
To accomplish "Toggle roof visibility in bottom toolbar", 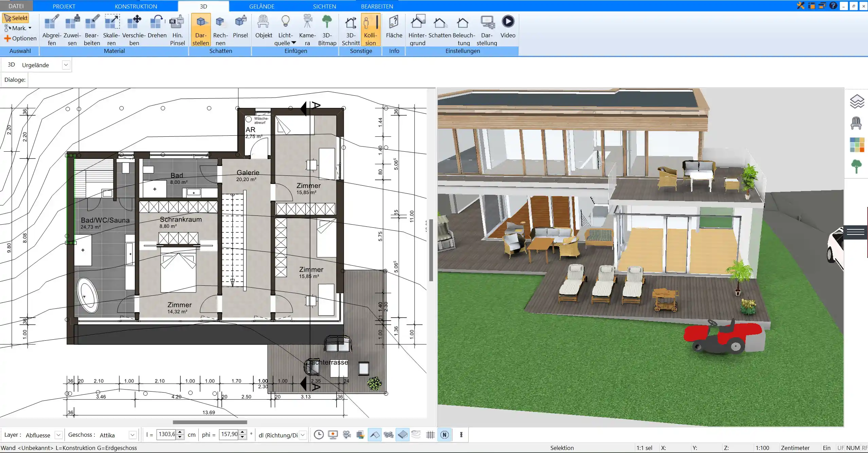I will coord(375,435).
